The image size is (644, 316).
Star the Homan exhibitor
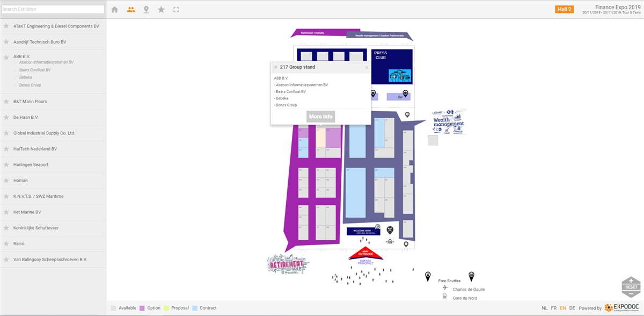(6, 181)
